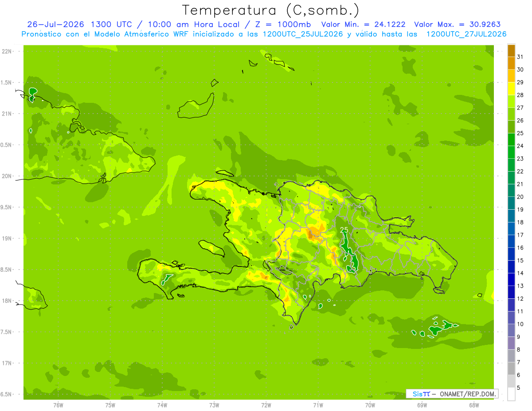Pick the legend swatch between 30 and 31

[511, 63]
